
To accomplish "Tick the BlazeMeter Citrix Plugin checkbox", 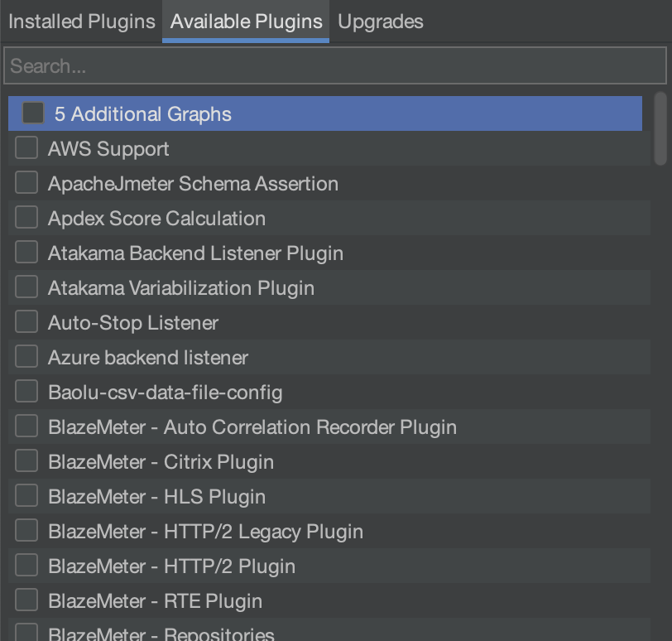I will click(x=26, y=461).
